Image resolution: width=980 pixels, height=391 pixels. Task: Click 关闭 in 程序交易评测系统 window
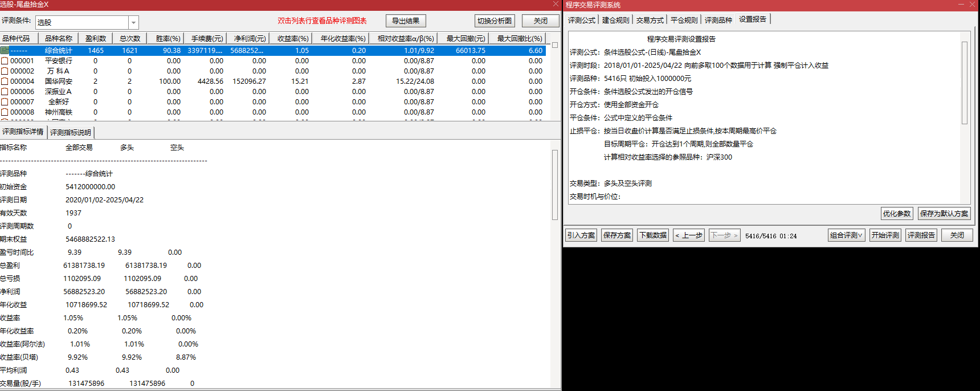click(x=957, y=235)
